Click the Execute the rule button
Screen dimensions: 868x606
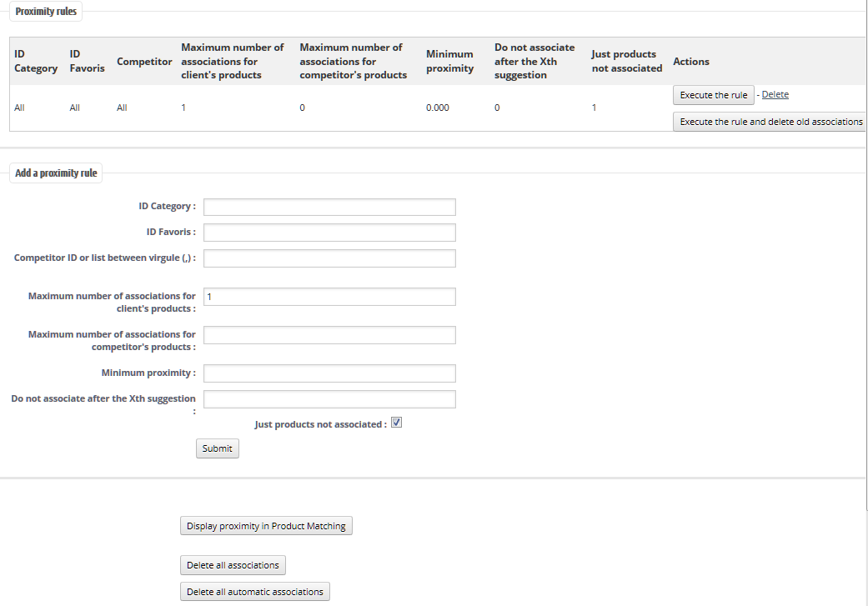714,95
